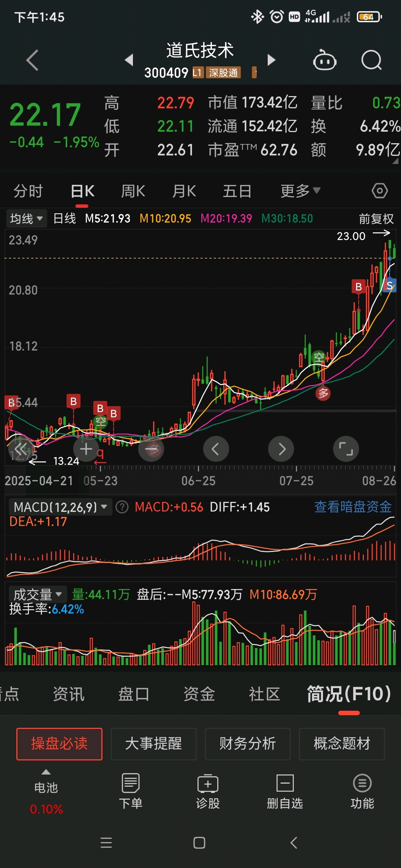This screenshot has height=868, width=401.
Task: Tap the 概念题材 button
Action: tap(342, 744)
